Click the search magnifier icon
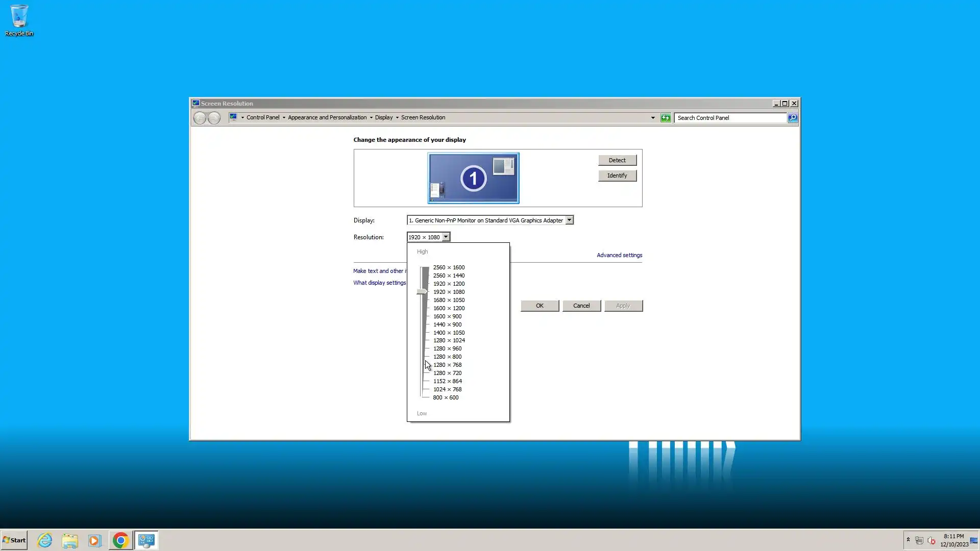This screenshot has width=980, height=551. 792,118
